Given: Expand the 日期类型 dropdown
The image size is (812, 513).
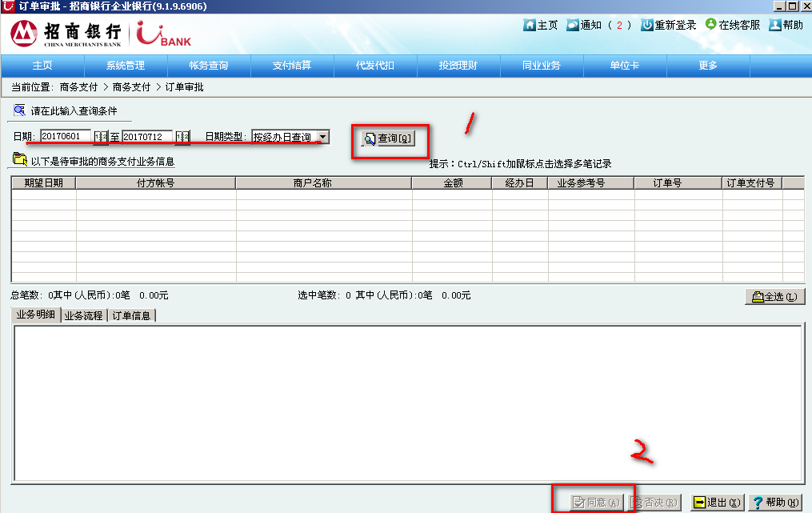Looking at the screenshot, I should [322, 137].
